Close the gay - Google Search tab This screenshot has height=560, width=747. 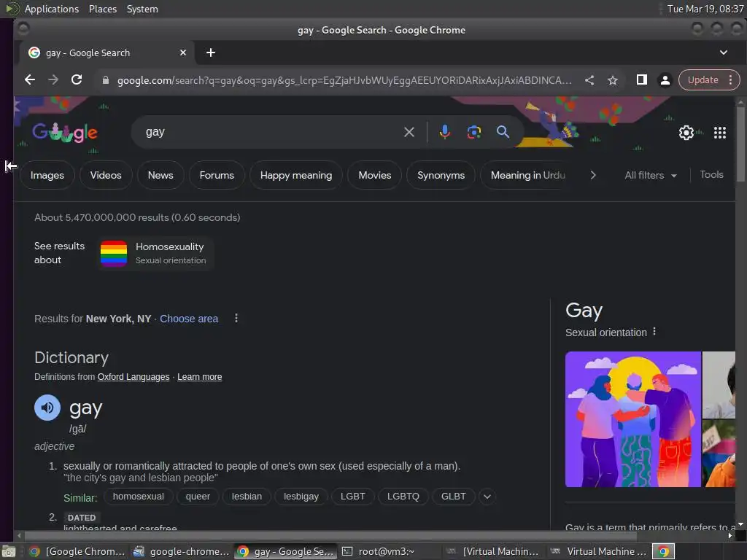pos(183,52)
